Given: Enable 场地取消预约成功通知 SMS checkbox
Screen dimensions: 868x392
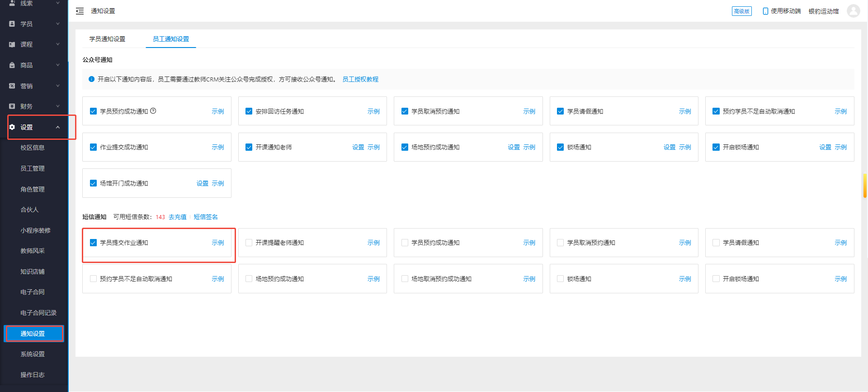Looking at the screenshot, I should click(x=405, y=279).
